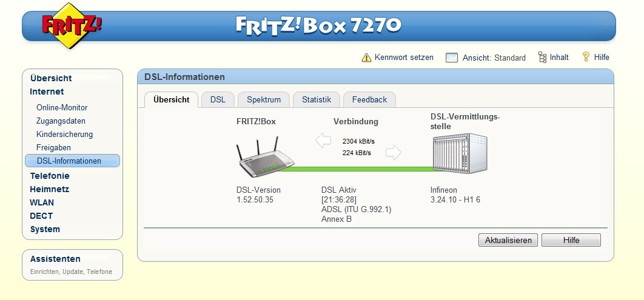
Task: Select DSL-Informationen in the sidebar
Action: click(72, 161)
